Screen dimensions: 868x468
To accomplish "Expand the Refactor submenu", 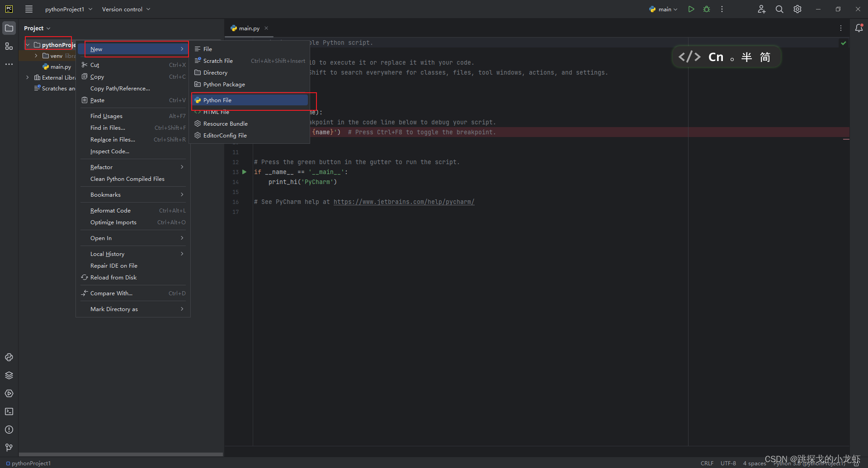I will pyautogui.click(x=133, y=167).
